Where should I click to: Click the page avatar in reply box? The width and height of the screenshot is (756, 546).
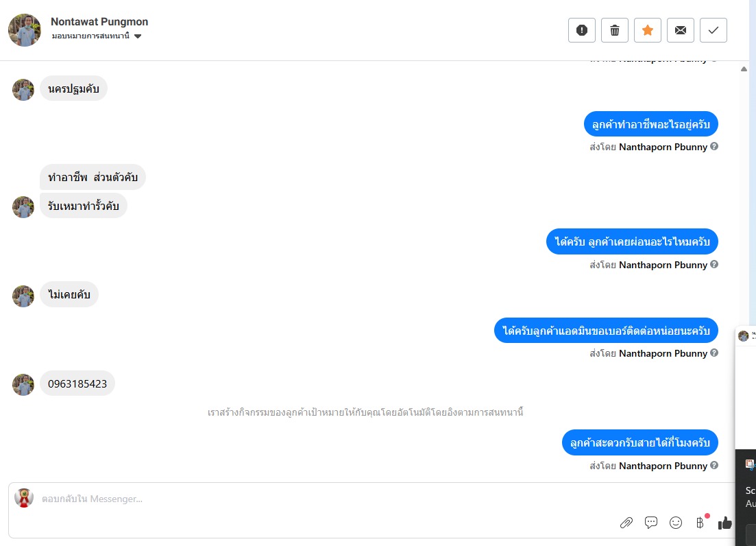pos(24,498)
